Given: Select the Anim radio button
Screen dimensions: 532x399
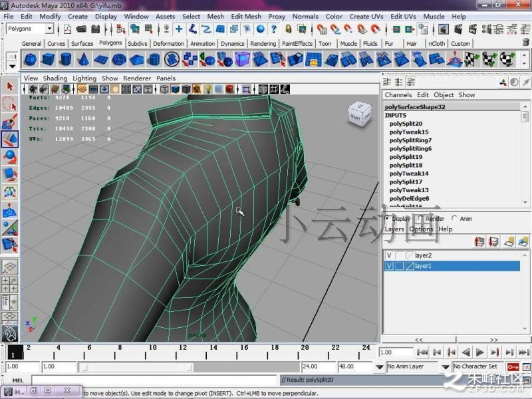Looking at the screenshot, I should 454,218.
